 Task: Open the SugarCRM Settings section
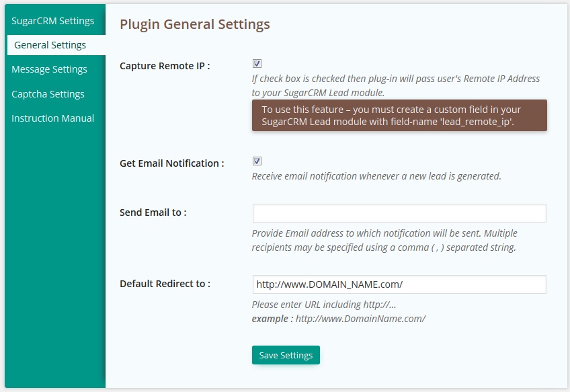[53, 21]
